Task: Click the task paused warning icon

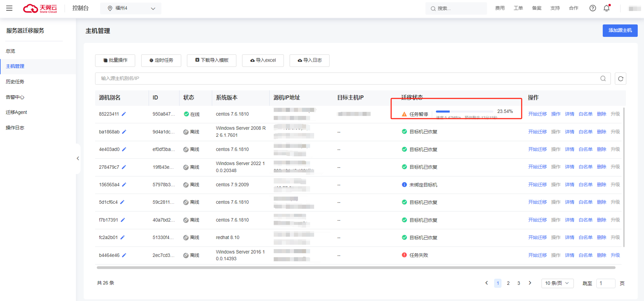Action: point(404,114)
